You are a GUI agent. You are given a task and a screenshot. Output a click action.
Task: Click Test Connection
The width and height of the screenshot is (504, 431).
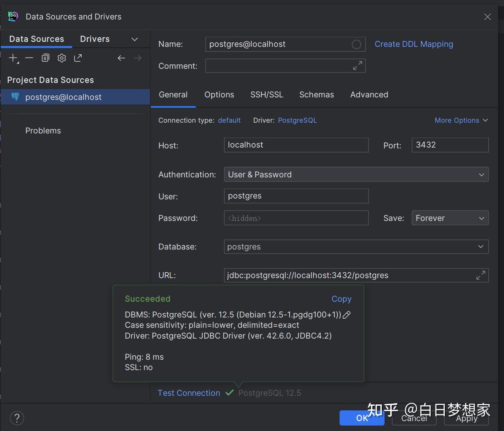(x=189, y=393)
